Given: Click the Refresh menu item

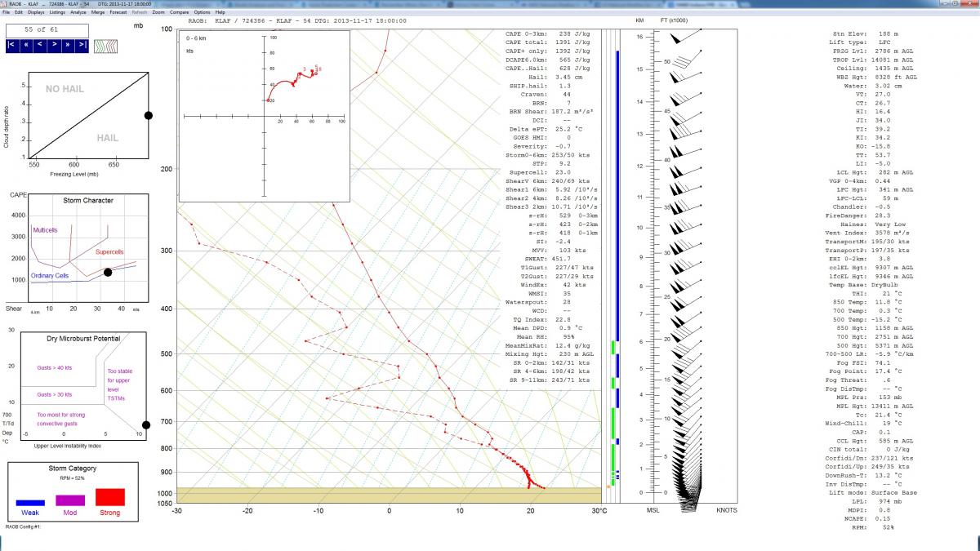Looking at the screenshot, I should click(140, 12).
